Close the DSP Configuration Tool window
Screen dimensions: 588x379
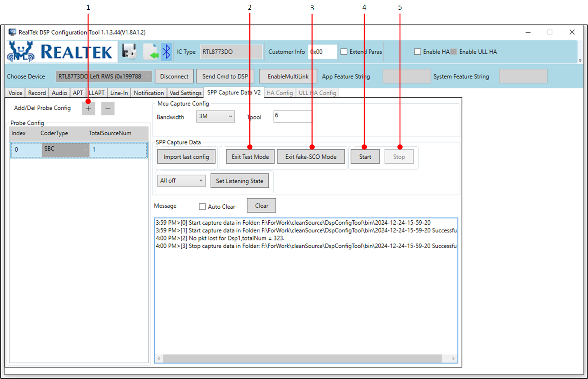572,32
